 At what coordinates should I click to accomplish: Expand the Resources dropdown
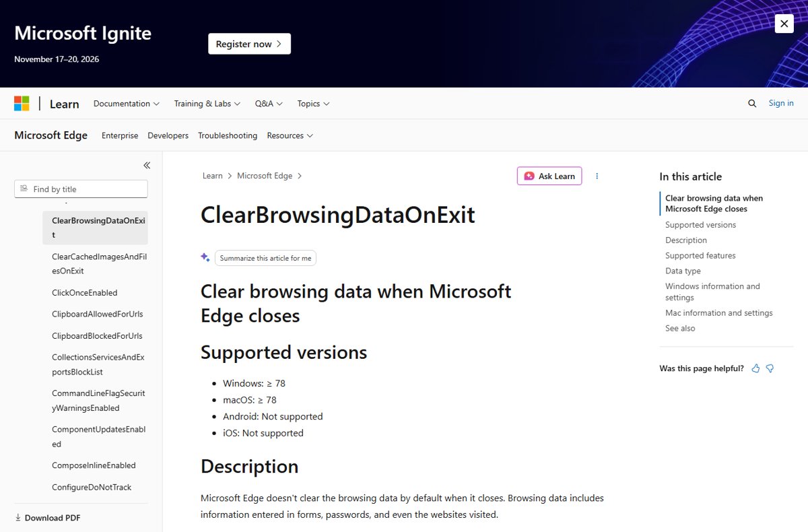click(x=290, y=135)
